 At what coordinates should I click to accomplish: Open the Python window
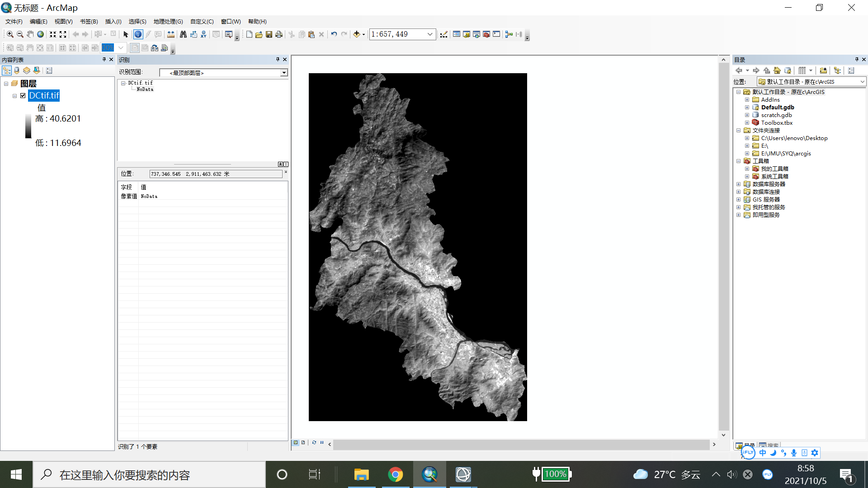point(496,34)
